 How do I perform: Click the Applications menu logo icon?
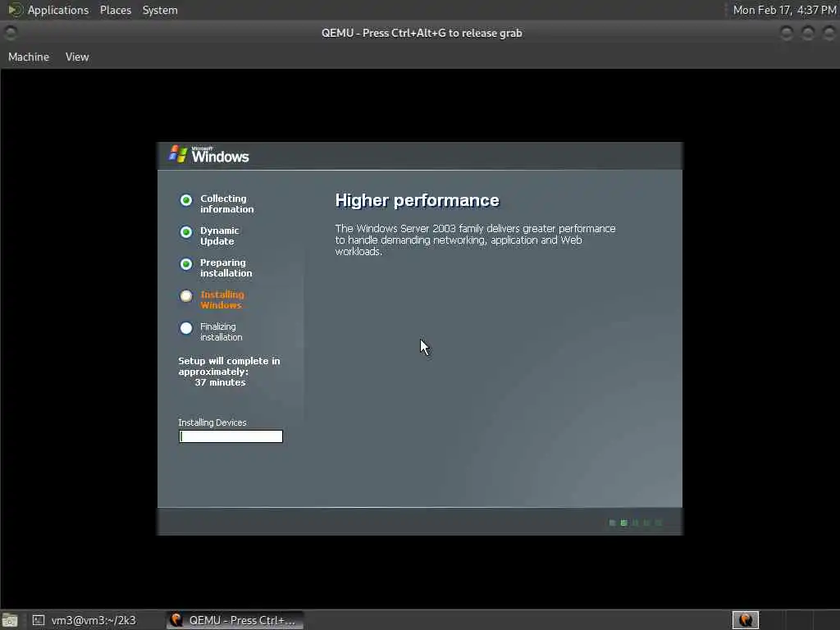coord(15,10)
